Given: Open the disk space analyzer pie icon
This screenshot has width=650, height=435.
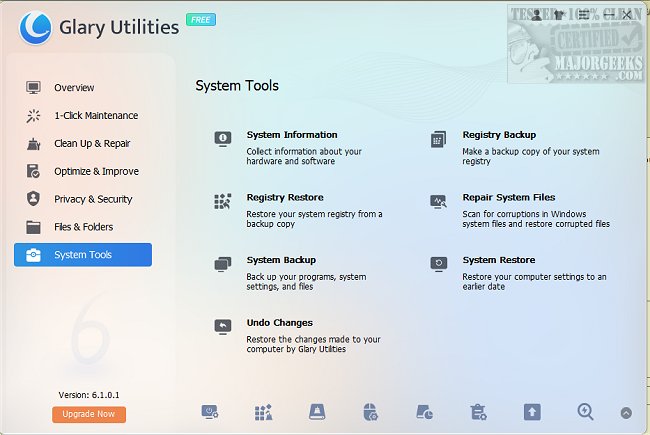Looking at the screenshot, I should [424, 412].
